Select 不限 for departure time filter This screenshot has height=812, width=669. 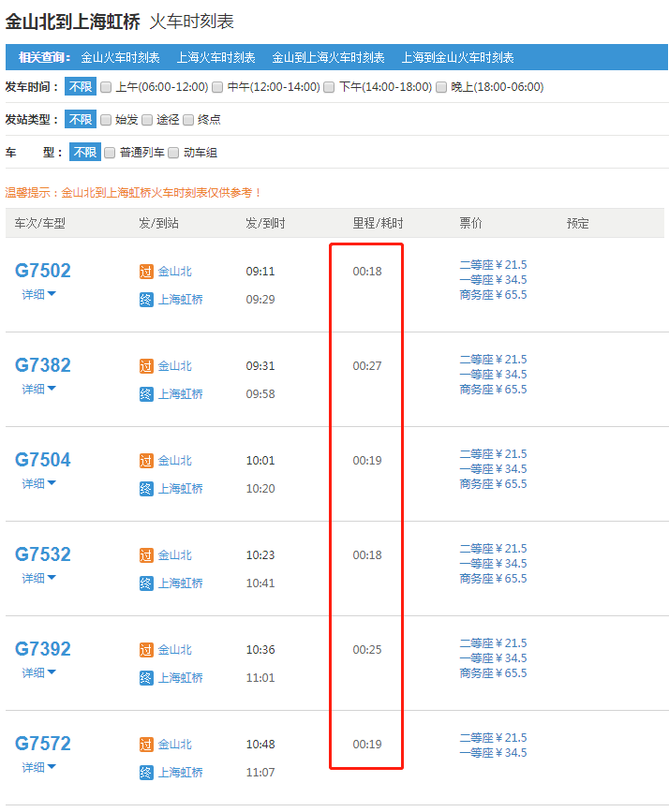(x=80, y=87)
